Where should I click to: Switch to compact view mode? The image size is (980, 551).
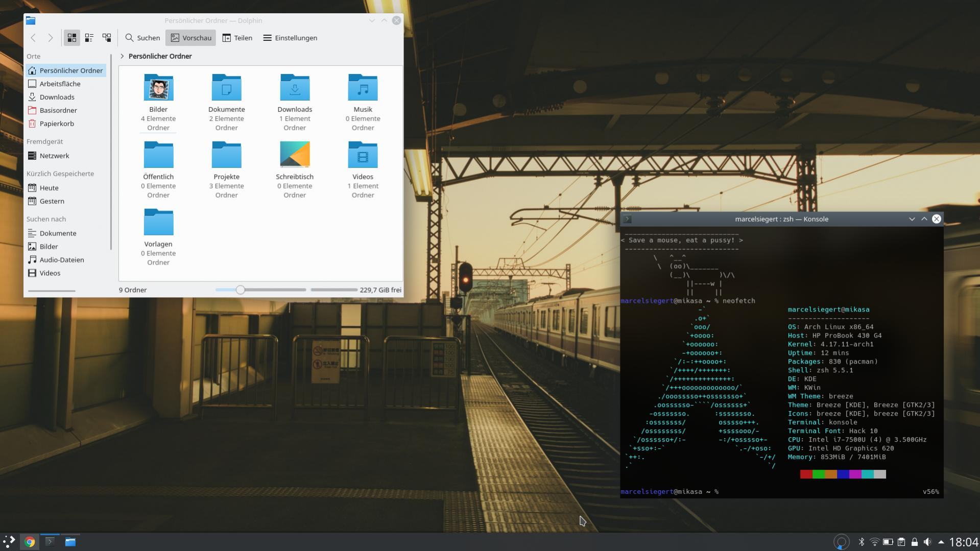pyautogui.click(x=89, y=38)
